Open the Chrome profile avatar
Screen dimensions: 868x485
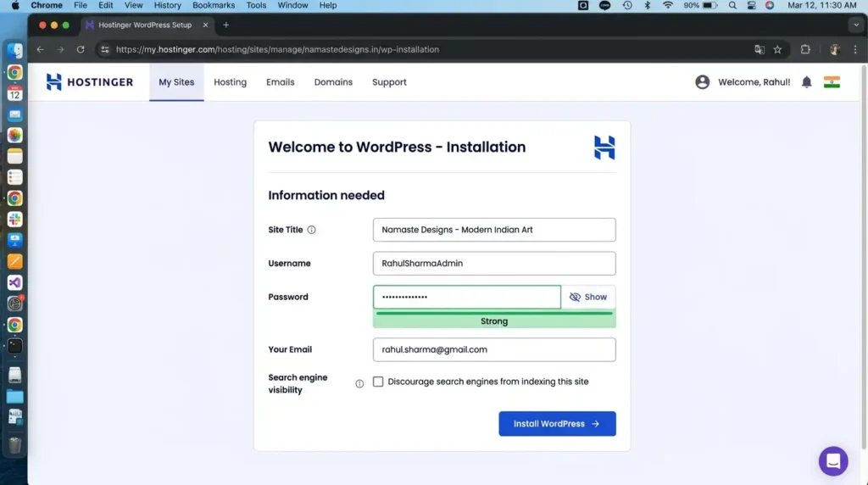[x=835, y=49]
